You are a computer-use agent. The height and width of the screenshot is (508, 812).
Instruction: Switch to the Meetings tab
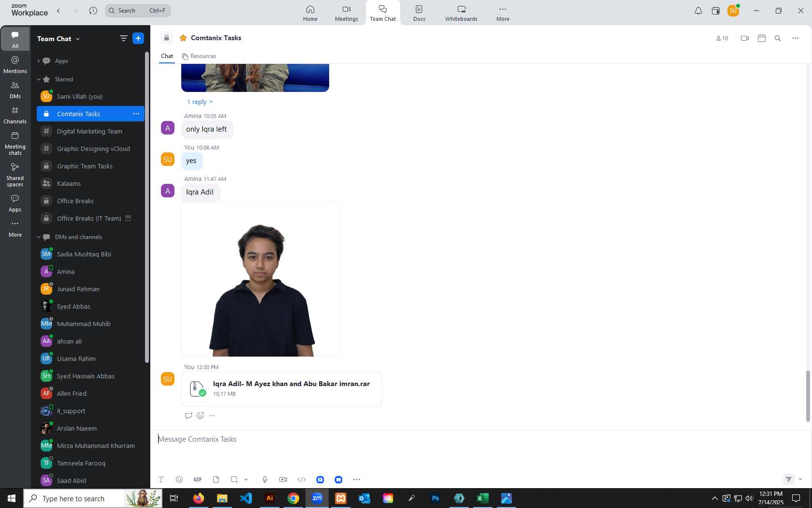[x=347, y=13]
